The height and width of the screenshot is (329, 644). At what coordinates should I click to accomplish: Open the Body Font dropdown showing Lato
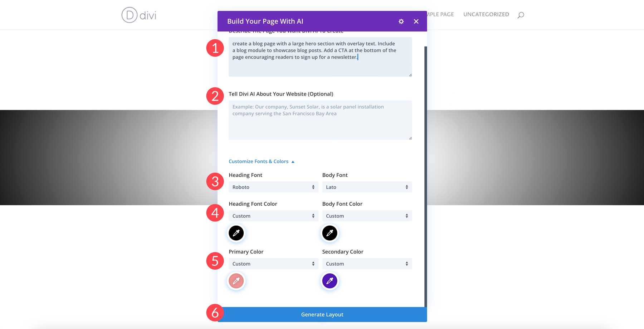(367, 187)
